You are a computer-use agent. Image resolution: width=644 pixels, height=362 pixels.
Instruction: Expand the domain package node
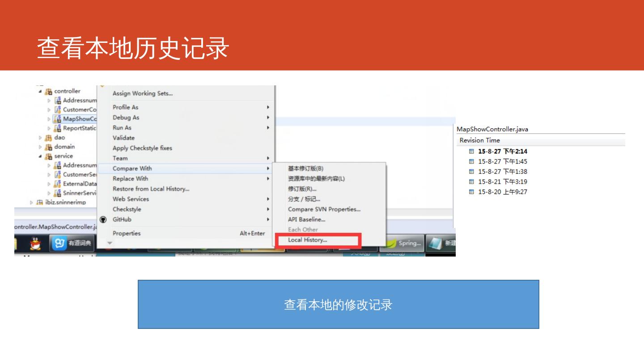tap(40, 147)
